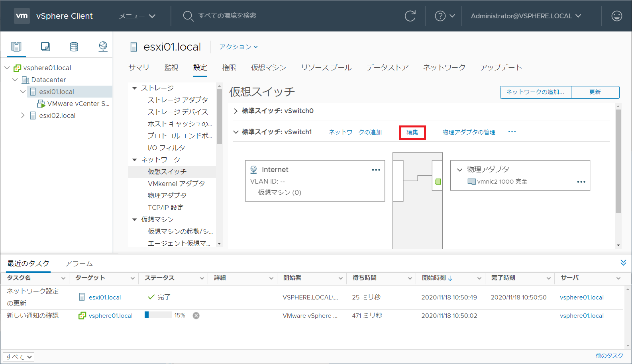Switch to the 監視 tab
The width and height of the screenshot is (632, 364).
click(x=171, y=67)
